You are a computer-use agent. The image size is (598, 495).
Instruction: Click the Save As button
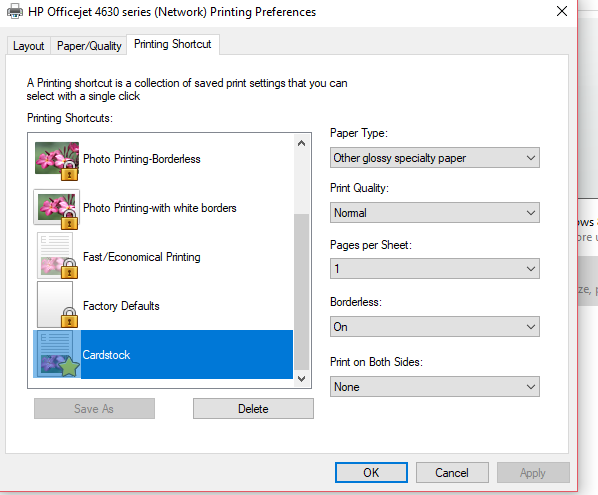tap(94, 408)
